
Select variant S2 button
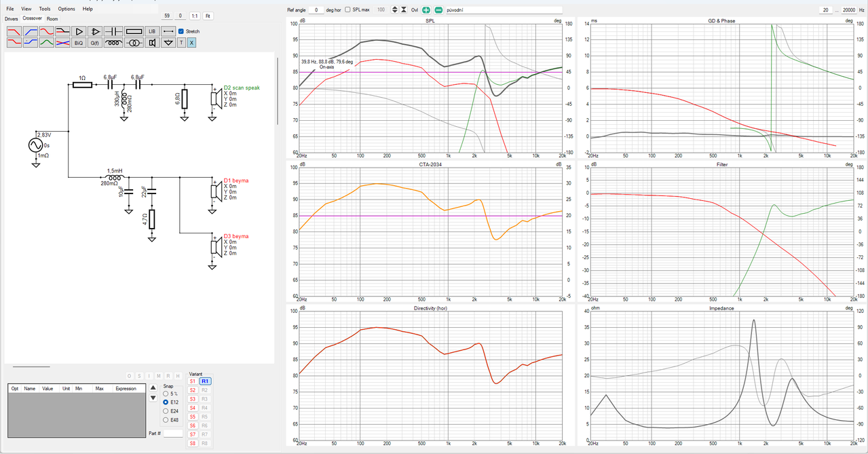[x=193, y=390]
